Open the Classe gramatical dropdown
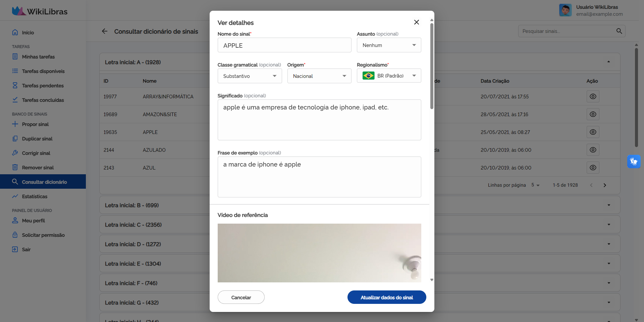Screen dimensions: 644x322 250,76
